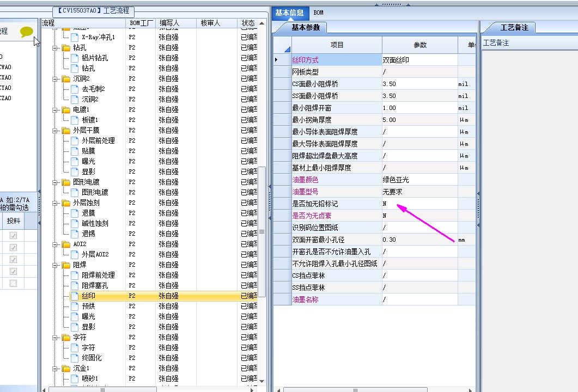Switch to the 基本信息 tab

[x=289, y=13]
